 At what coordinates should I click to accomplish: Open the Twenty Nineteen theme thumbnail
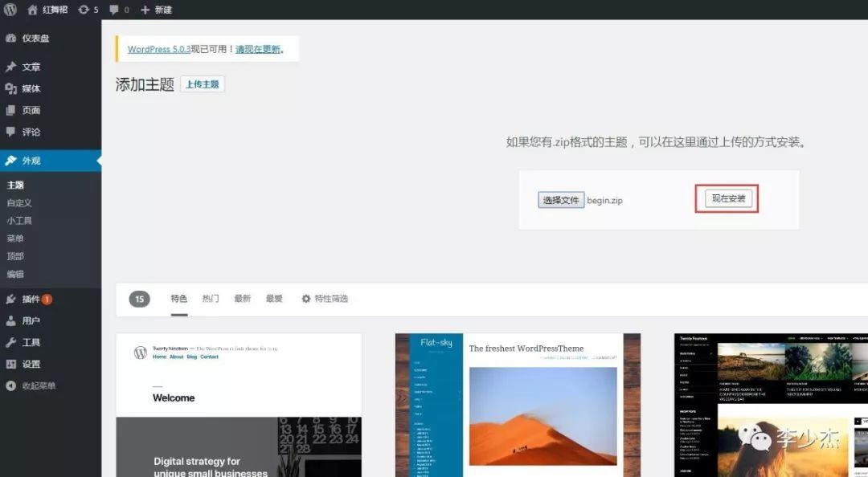[x=239, y=405]
